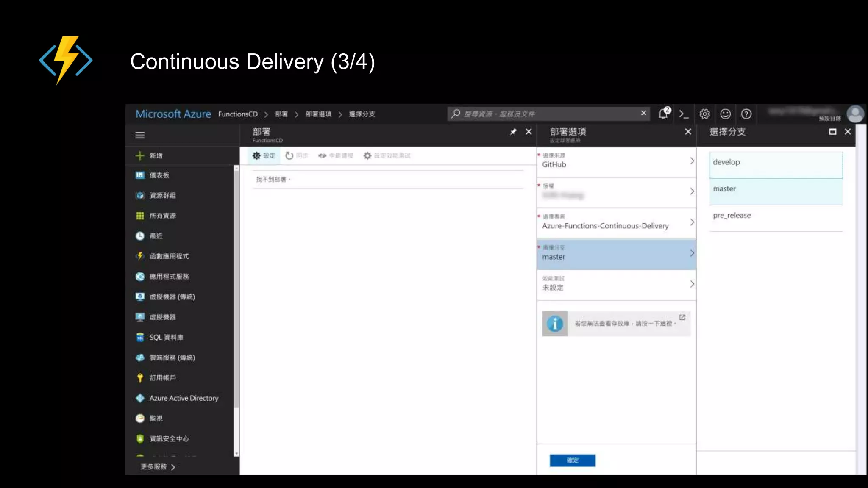Screen dimensions: 868x488
Task: Open SQL 資料庫 in the sidebar
Action: pos(159,337)
